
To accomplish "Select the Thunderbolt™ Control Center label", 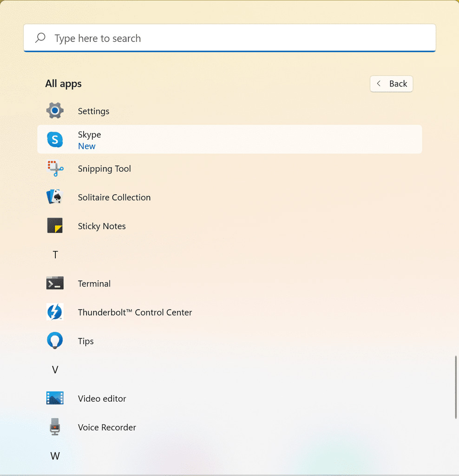I will [x=135, y=313].
